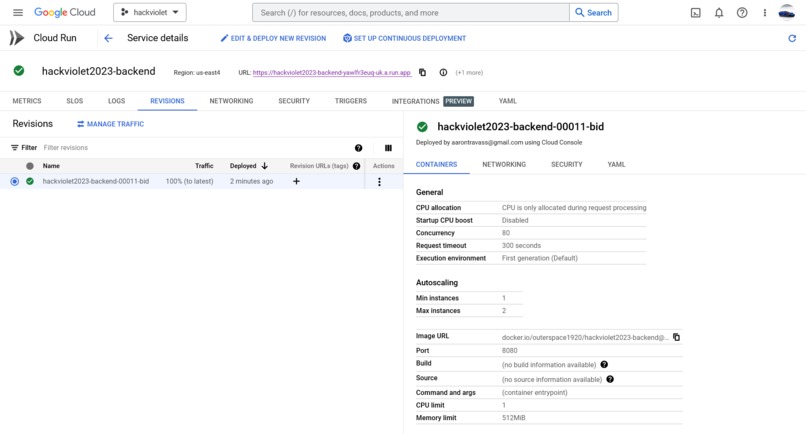Viewport: 806px width, 434px height.
Task: Click Edit & Deploy New Revision
Action: click(x=273, y=38)
